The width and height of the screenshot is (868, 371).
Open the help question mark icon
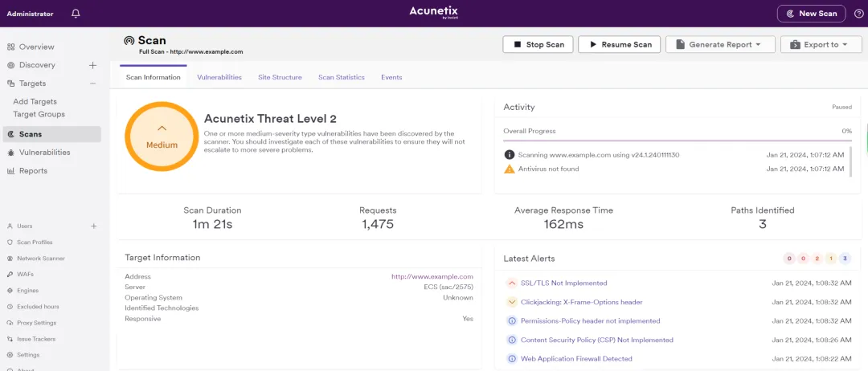pyautogui.click(x=858, y=14)
